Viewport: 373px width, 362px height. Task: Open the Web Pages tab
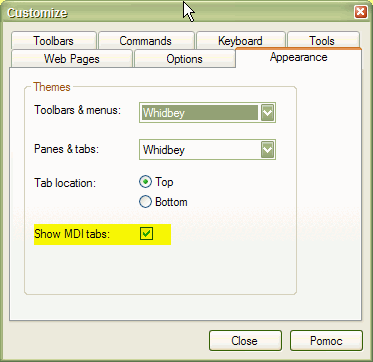(x=72, y=59)
